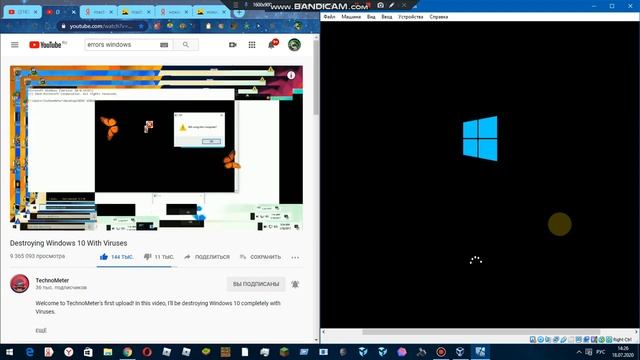Viewport: 640px width, 360px height.
Task: Click the YouTube search magnifier button
Action: pyautogui.click(x=186, y=44)
